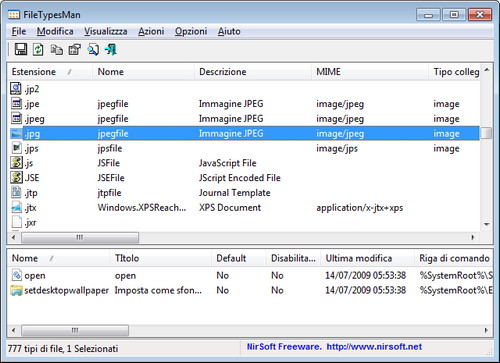Open the Azioni menu
Image resolution: width=500 pixels, height=363 pixels.
click(151, 31)
